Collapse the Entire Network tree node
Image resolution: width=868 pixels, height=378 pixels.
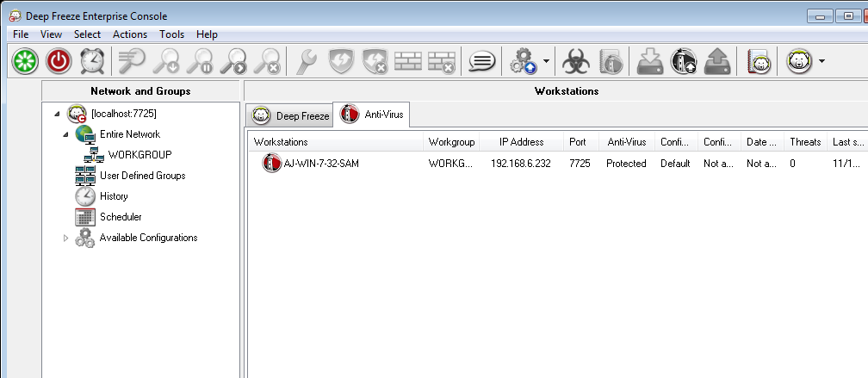[65, 135]
